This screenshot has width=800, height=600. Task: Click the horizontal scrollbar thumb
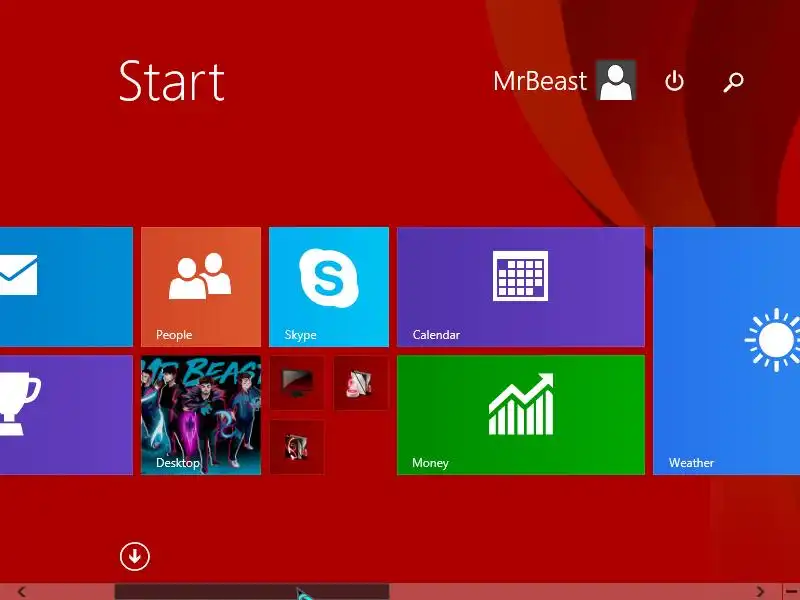pyautogui.click(x=252, y=592)
